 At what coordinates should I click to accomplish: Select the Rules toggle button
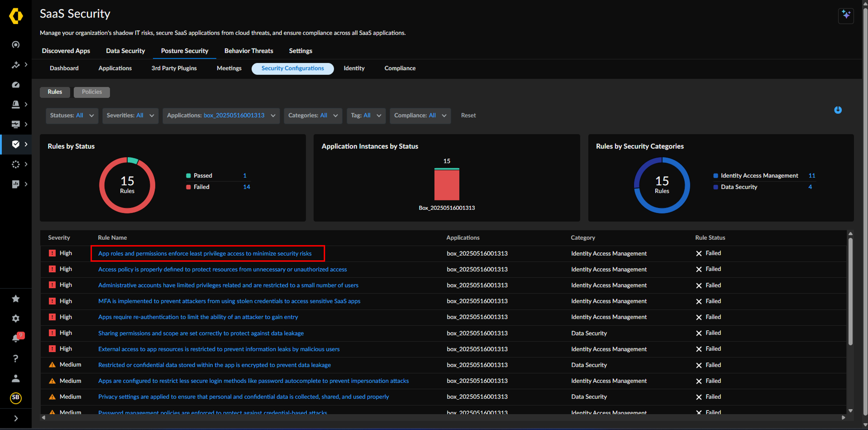[55, 92]
